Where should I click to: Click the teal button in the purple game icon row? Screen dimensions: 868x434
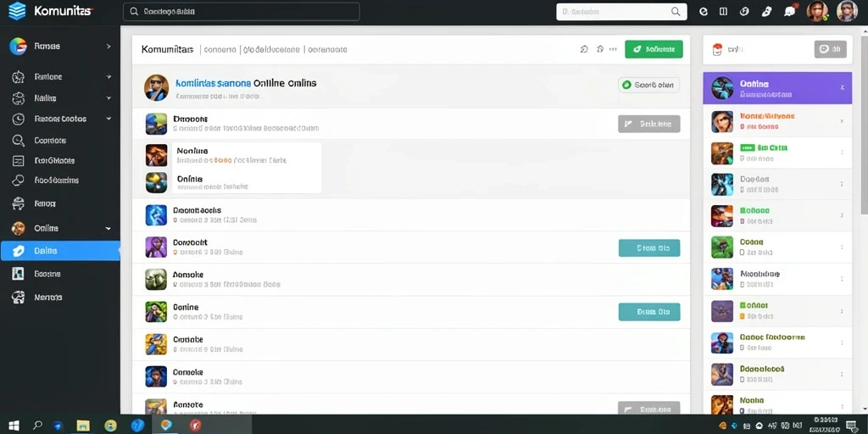tap(648, 248)
